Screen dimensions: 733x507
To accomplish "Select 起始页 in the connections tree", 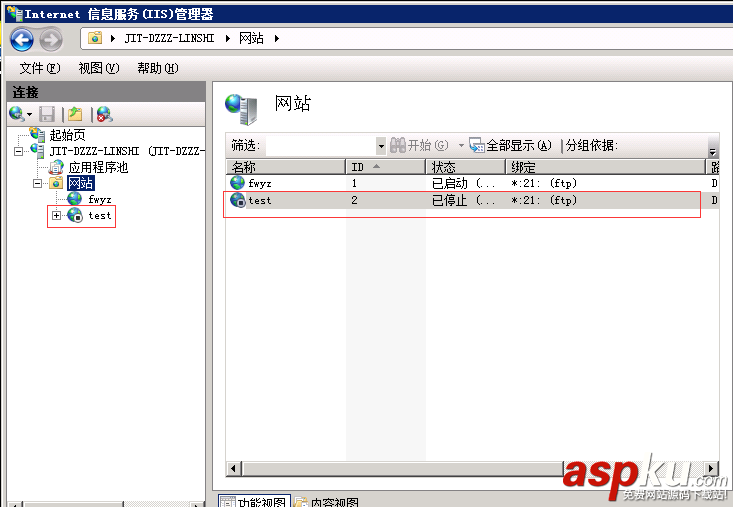I will pos(68,135).
